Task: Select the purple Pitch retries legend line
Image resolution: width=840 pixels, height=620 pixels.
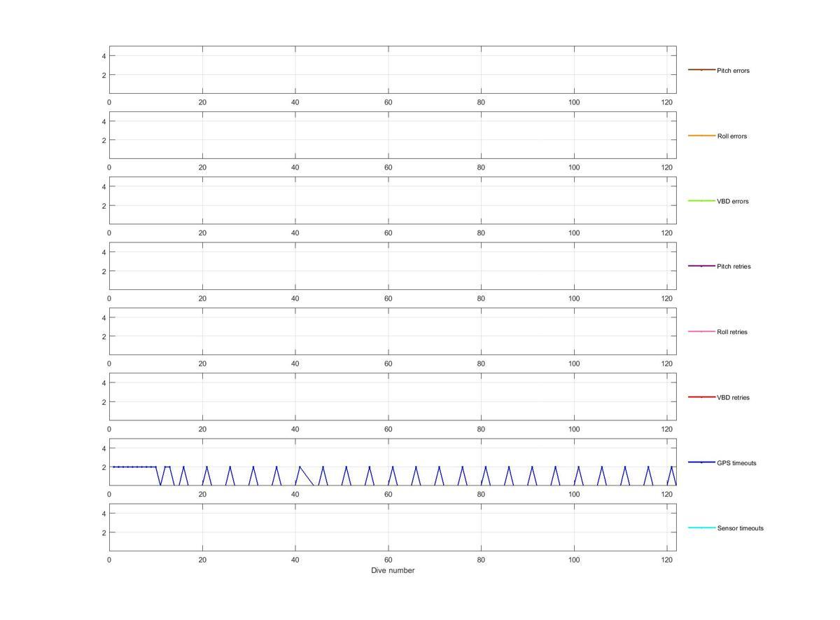Action: tap(701, 266)
